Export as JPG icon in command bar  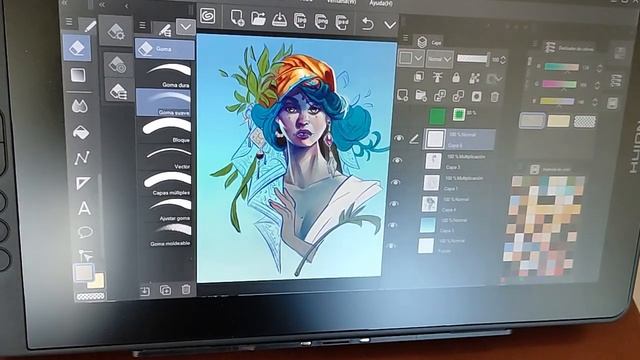pos(300,21)
